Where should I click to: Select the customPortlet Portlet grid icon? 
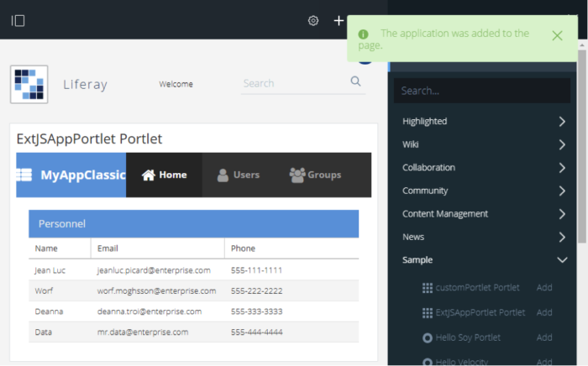pyautogui.click(x=427, y=287)
